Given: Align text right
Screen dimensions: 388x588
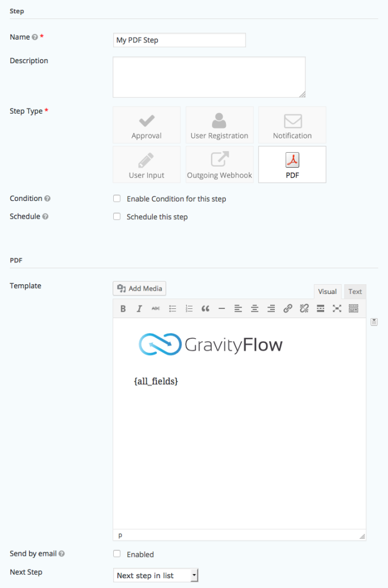Looking at the screenshot, I should tap(271, 308).
